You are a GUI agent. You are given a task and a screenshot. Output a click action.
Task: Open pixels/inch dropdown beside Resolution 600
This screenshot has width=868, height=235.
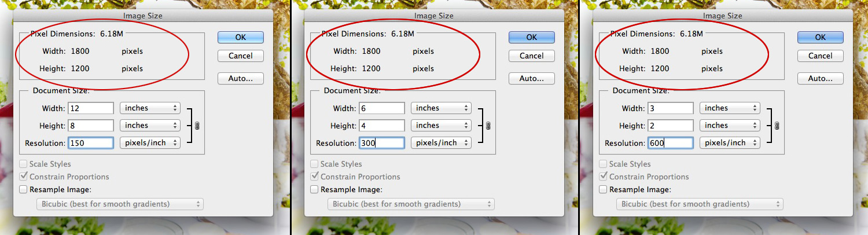pos(730,143)
